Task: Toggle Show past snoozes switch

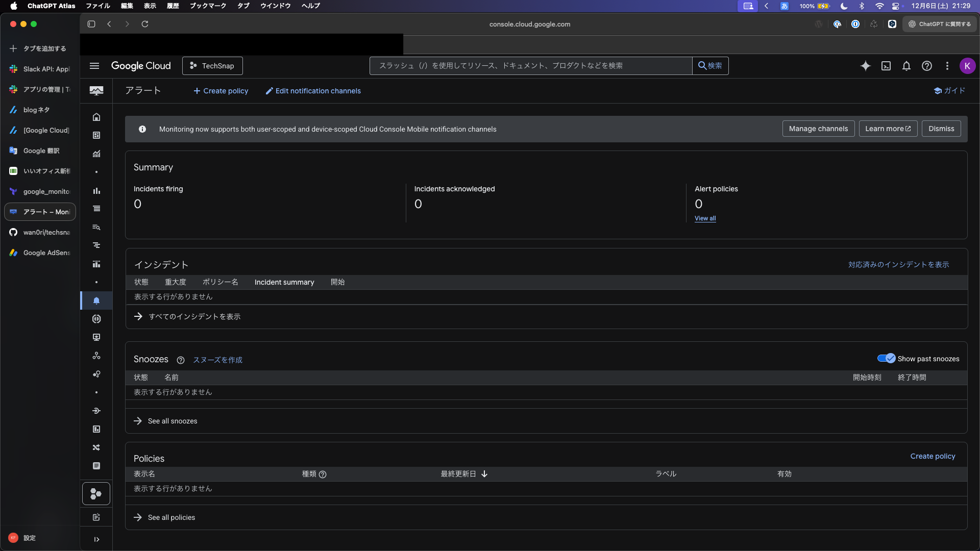Action: tap(886, 359)
